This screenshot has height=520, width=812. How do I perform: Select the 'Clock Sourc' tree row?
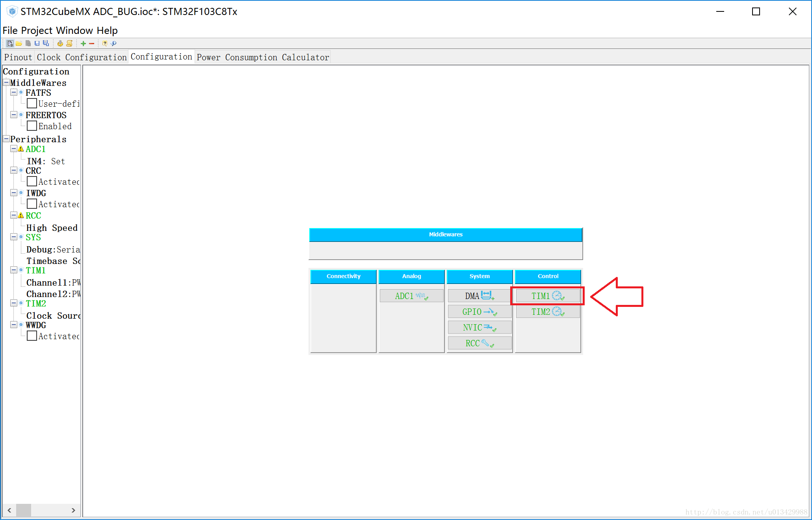click(x=53, y=316)
